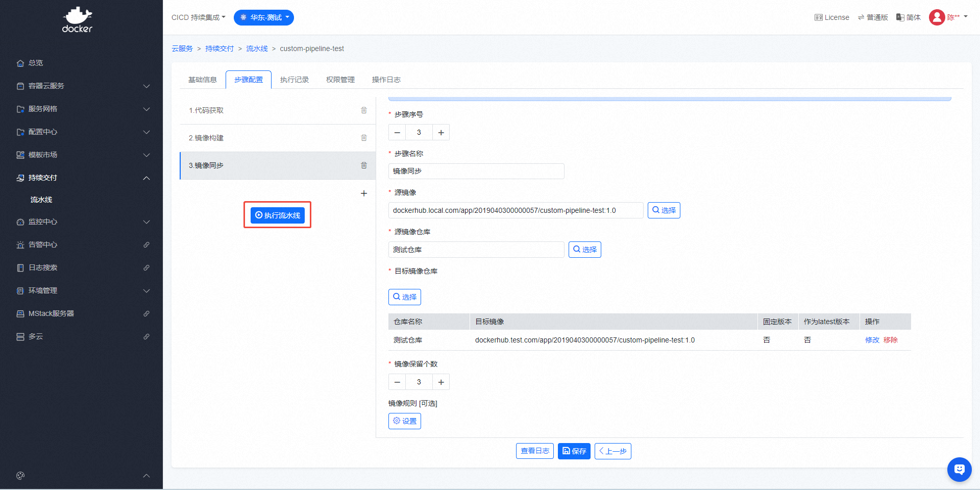This screenshot has width=980, height=490.
Task: Click 修改 link in target image row
Action: point(872,340)
